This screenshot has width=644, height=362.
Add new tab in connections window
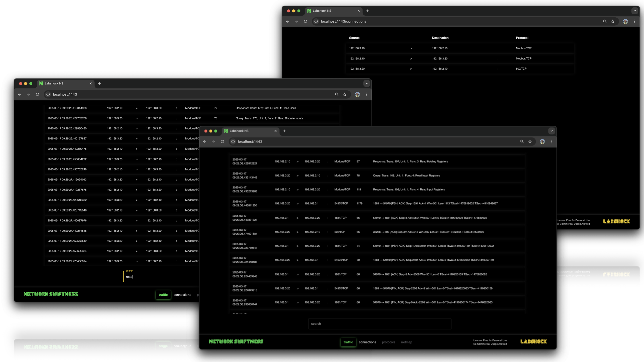[367, 11]
